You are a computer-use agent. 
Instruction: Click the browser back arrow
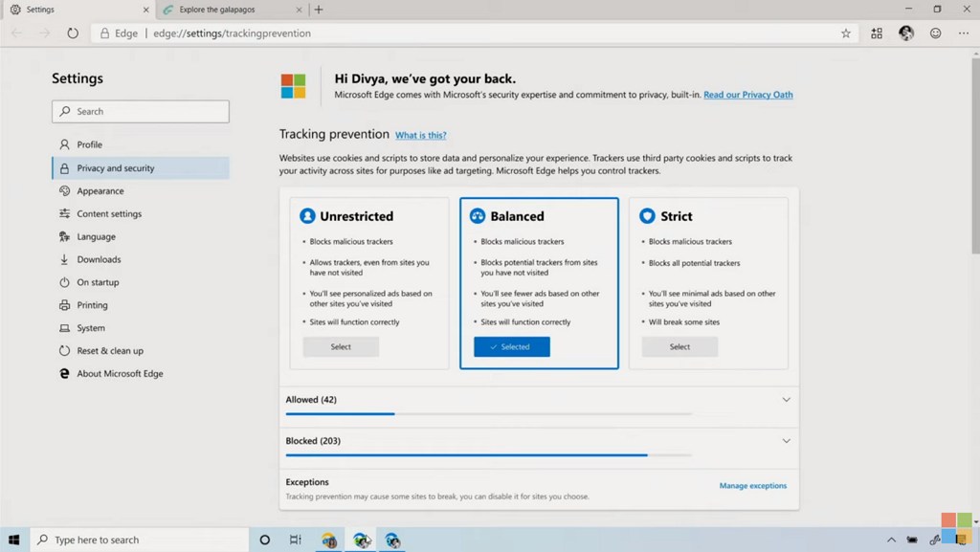17,33
